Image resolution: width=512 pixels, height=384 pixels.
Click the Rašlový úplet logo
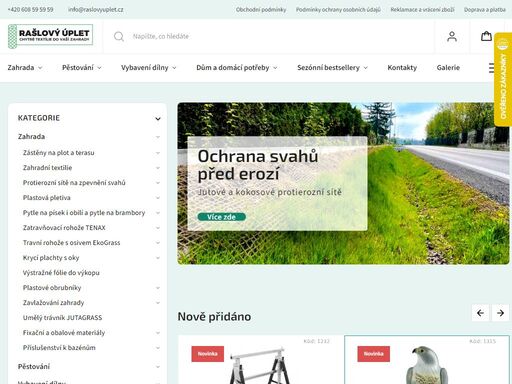coord(50,36)
